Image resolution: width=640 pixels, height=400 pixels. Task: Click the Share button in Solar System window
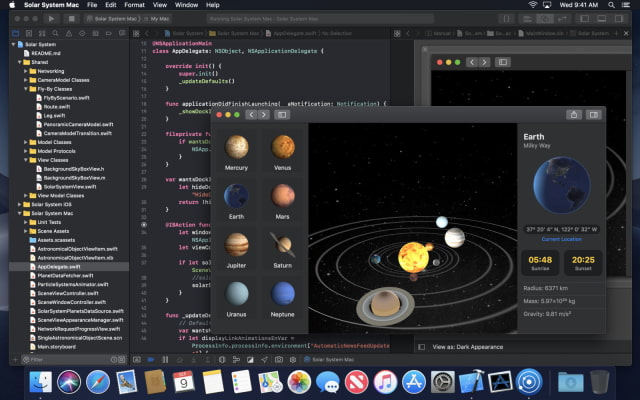click(x=573, y=114)
